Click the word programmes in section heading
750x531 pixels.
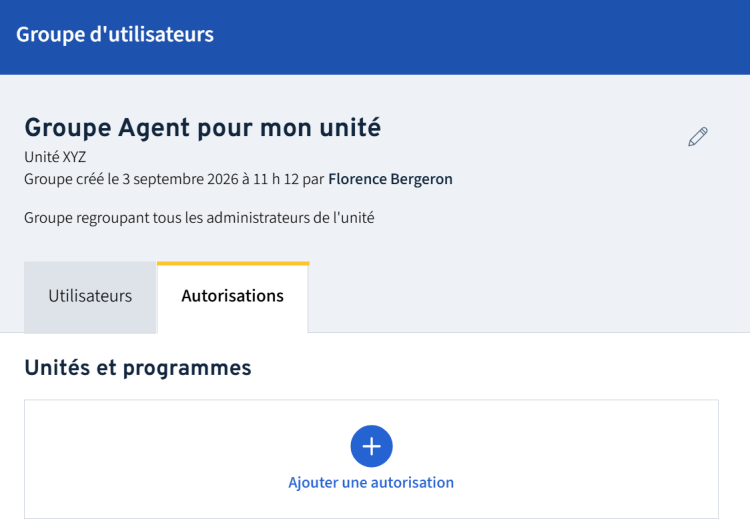click(x=187, y=369)
